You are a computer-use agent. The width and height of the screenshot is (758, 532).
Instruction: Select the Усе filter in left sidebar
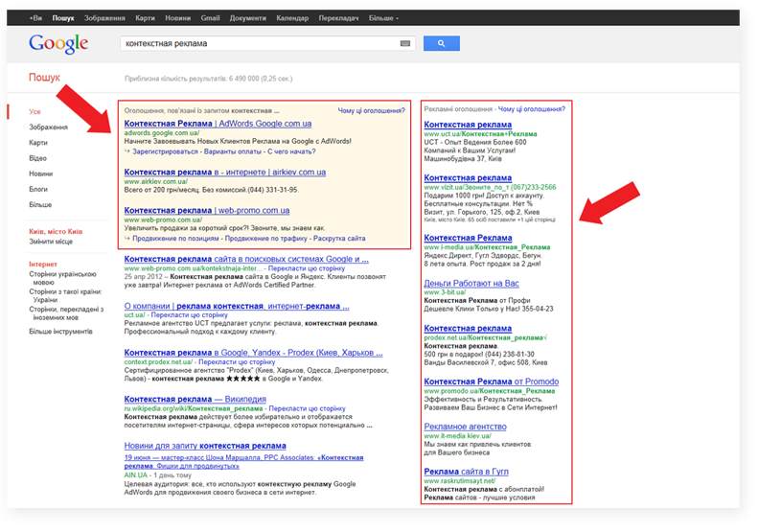click(34, 112)
